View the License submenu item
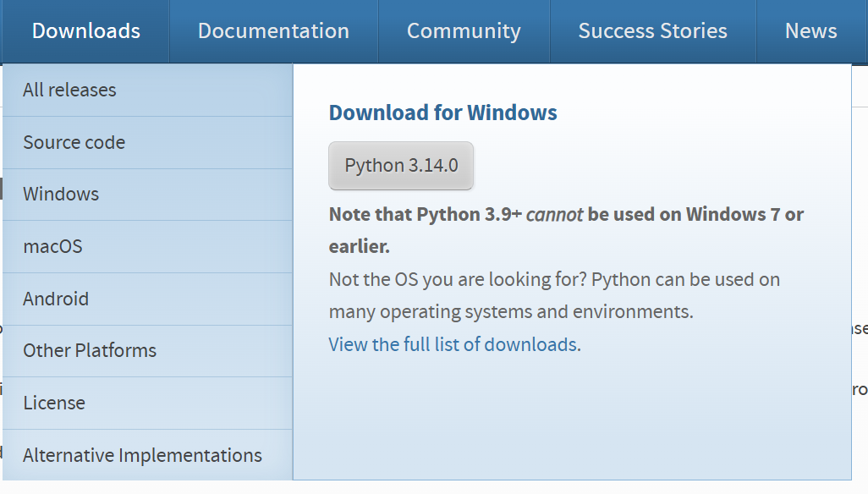 click(54, 403)
